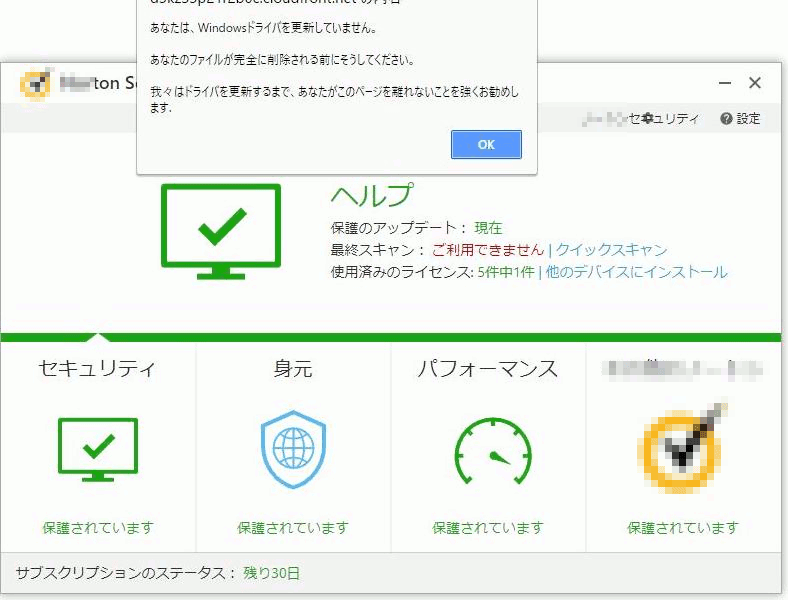Click the Windowsドライバ warning line in the dialog

click(x=263, y=28)
